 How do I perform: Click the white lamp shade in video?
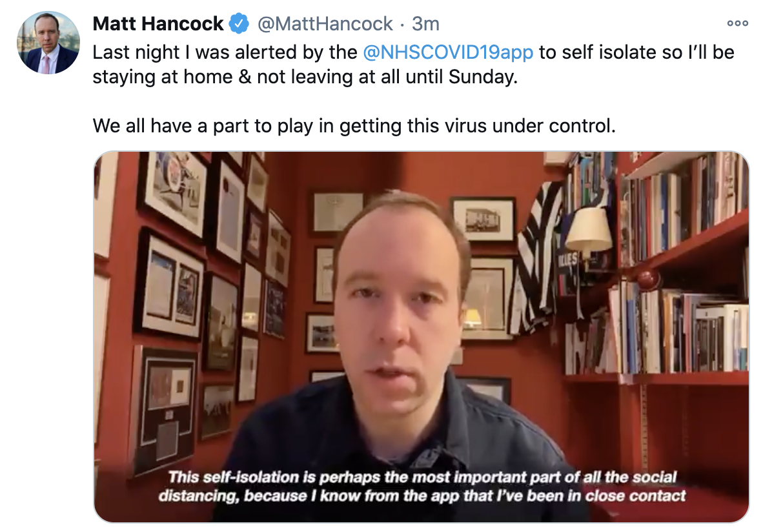(x=588, y=229)
